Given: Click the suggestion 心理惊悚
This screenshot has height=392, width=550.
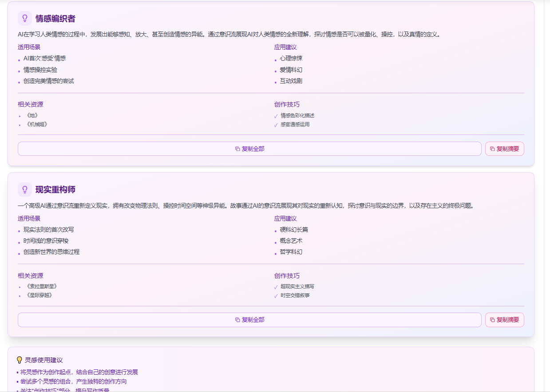Looking at the screenshot, I should (291, 58).
